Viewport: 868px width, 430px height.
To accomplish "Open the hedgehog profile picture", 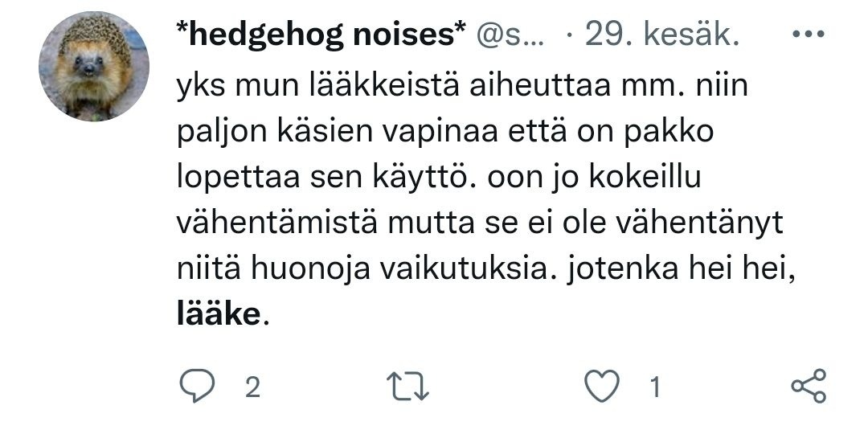I will click(x=94, y=67).
